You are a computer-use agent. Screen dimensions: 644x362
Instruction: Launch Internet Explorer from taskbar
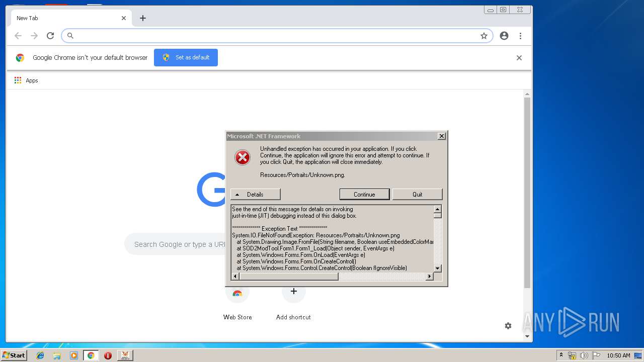click(40, 355)
